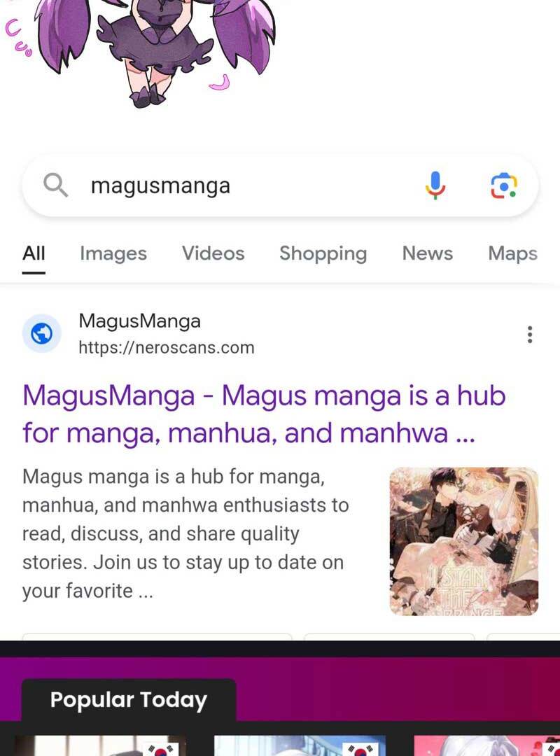Switch to the Images tab
The height and width of the screenshot is (756, 560).
coord(113,253)
